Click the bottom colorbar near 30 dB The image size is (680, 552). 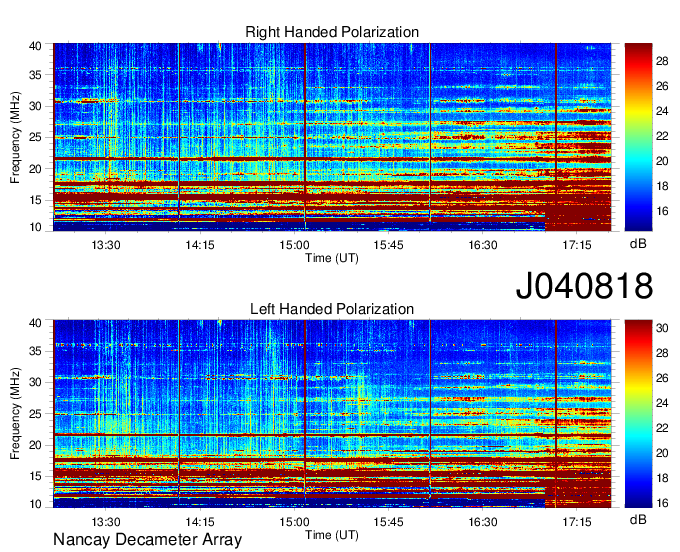[x=638, y=328]
